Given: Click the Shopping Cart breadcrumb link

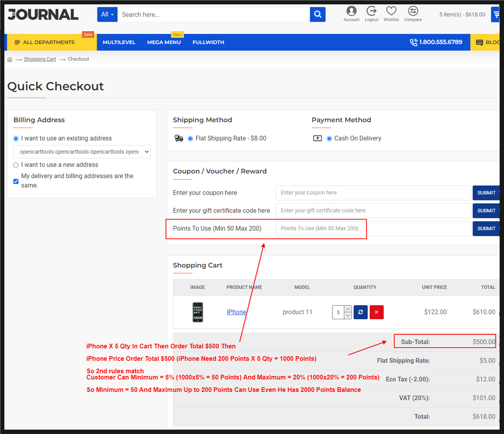Looking at the screenshot, I should 40,59.
